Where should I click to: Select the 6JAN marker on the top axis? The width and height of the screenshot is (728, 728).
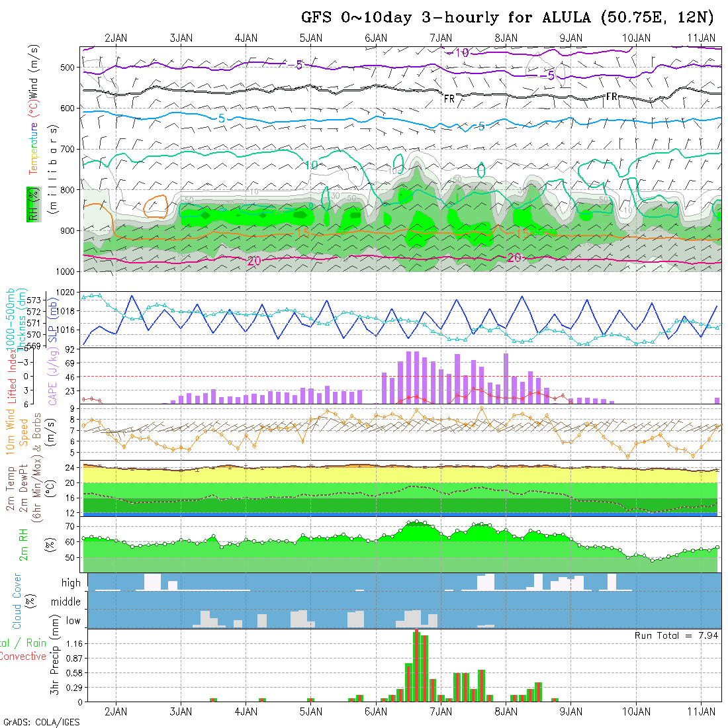376,38
